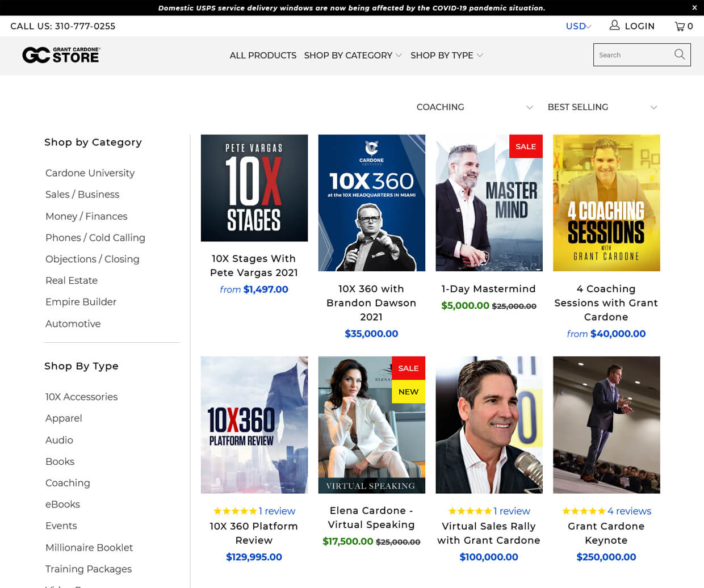Filter by Apparel type
This screenshot has width=704, height=588.
(64, 418)
